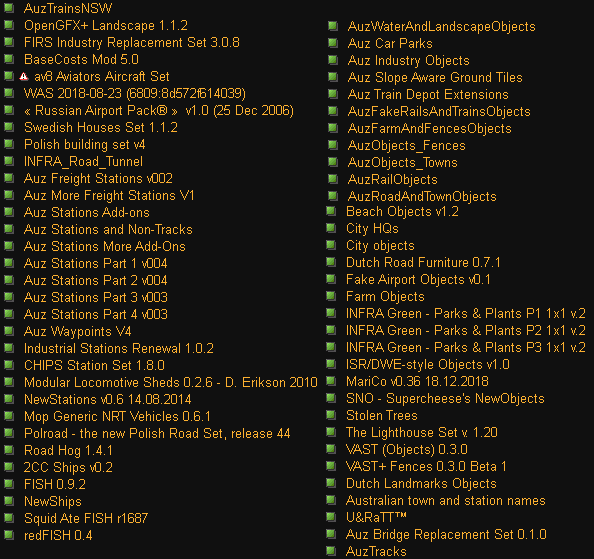Click the green status square next to AuzTrainsNSW

coord(9,8)
